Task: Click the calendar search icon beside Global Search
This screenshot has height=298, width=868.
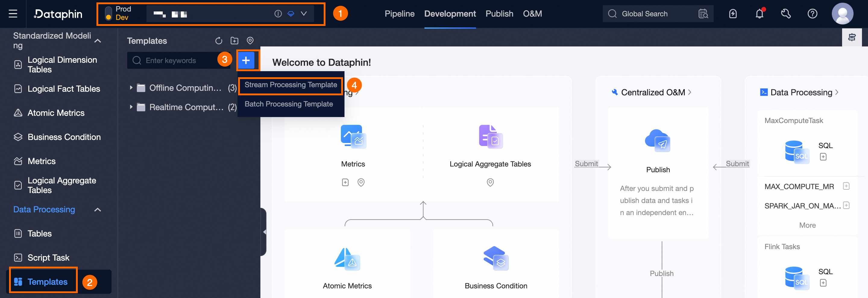Action: 703,14
